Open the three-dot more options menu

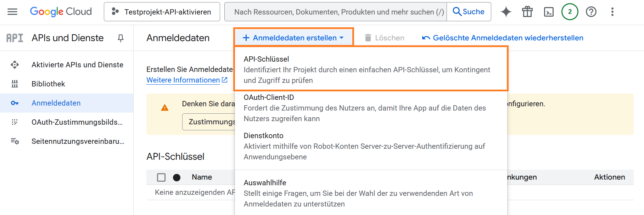612,12
